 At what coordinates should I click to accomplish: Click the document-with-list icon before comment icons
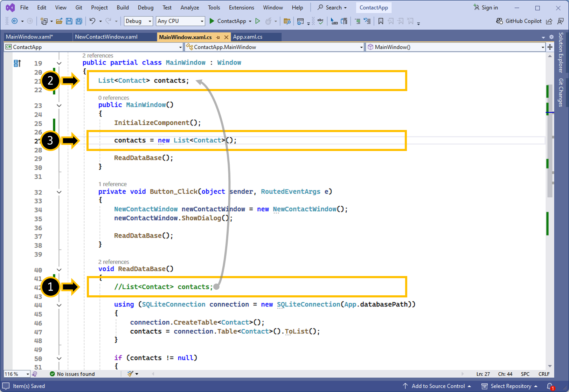(x=344, y=21)
